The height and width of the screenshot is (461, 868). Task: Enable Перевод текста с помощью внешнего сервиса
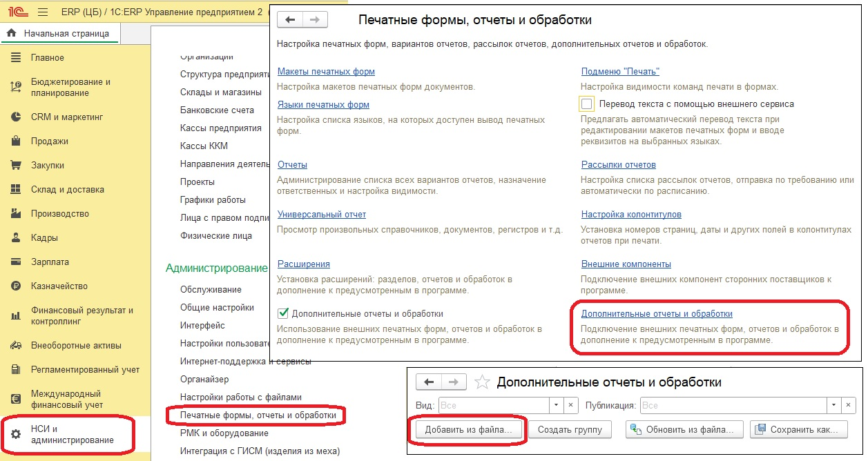588,104
